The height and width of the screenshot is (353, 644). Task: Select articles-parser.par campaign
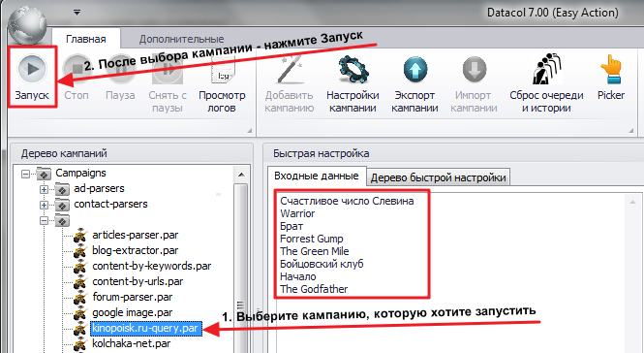(x=136, y=235)
